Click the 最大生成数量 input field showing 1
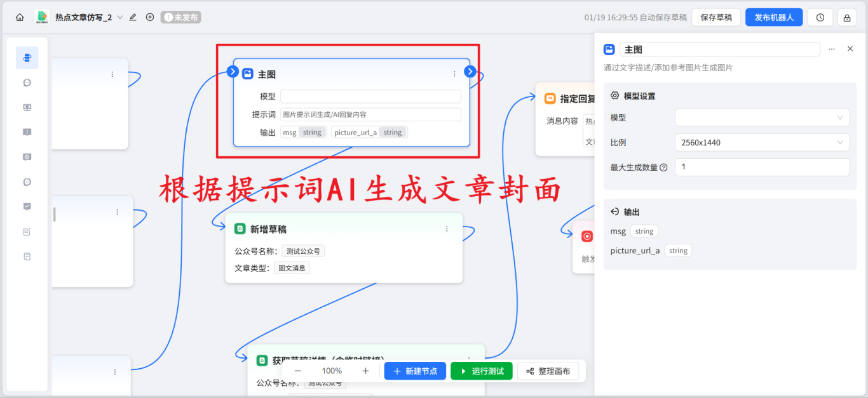This screenshot has height=398, width=868. pyautogui.click(x=762, y=167)
